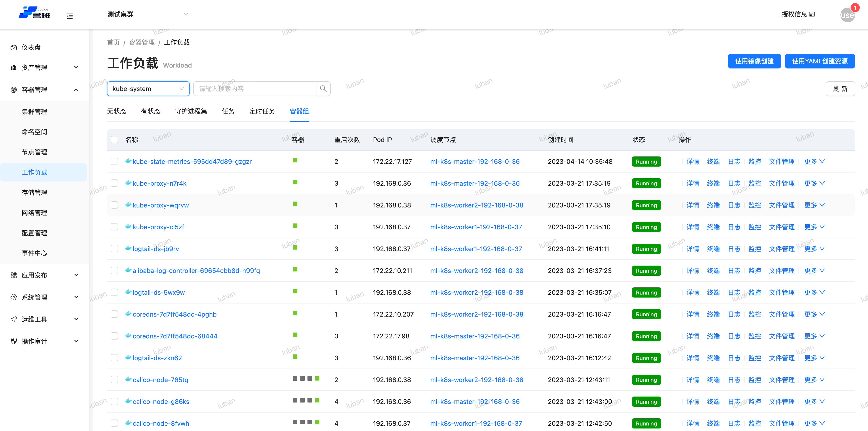Click the search content input field

255,89
